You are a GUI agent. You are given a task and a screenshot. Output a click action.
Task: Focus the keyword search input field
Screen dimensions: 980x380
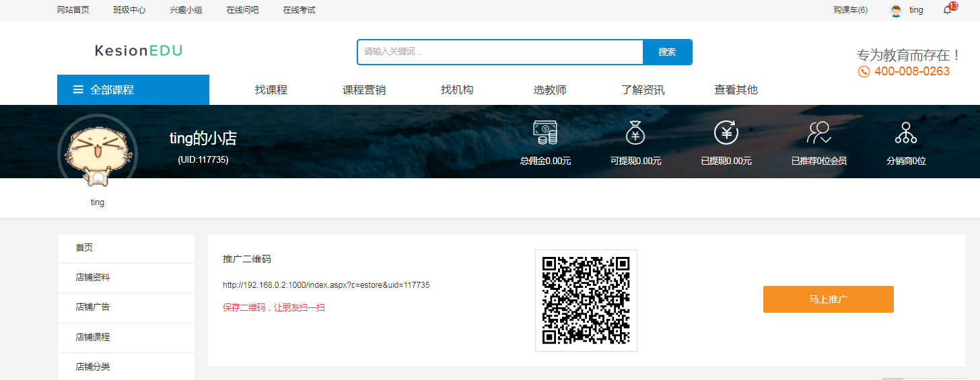coord(499,52)
